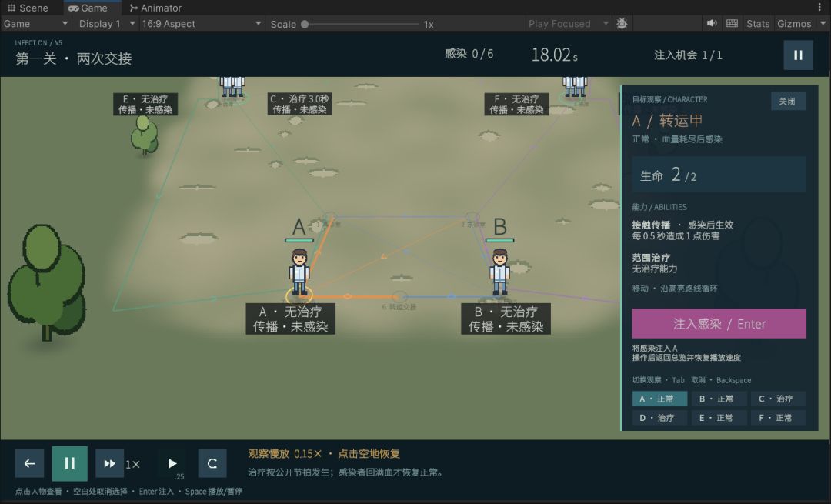Open the Game view mode dropdown

(36, 23)
